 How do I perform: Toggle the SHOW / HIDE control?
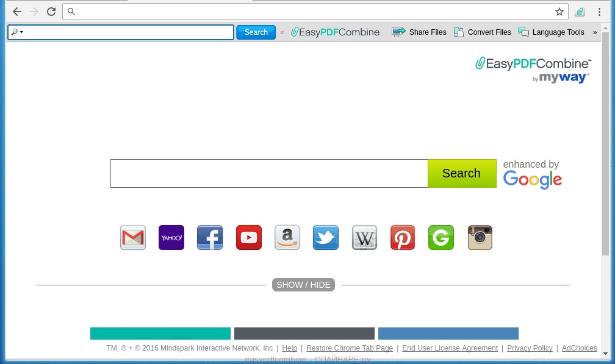coord(303,285)
